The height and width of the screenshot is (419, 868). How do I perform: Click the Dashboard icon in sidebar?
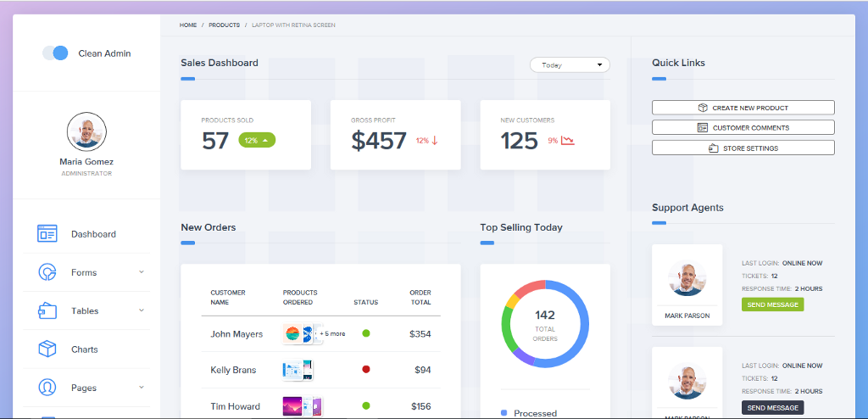47,234
